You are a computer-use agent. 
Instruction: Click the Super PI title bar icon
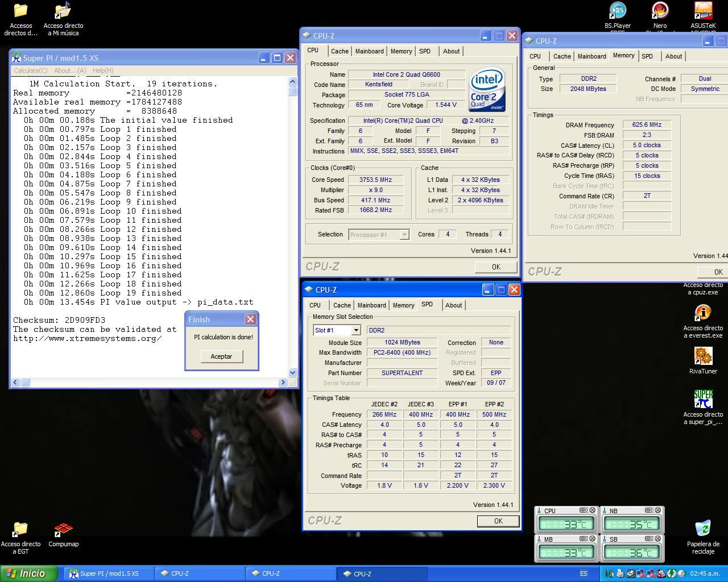tap(16, 57)
